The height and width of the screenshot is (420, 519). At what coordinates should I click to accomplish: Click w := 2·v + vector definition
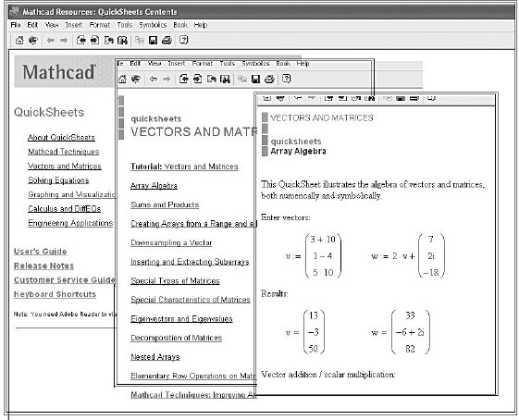pos(408,256)
